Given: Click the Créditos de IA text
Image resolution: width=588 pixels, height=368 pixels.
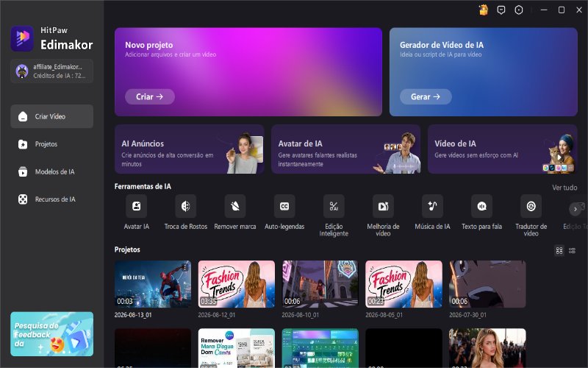Looking at the screenshot, I should click(x=59, y=76).
